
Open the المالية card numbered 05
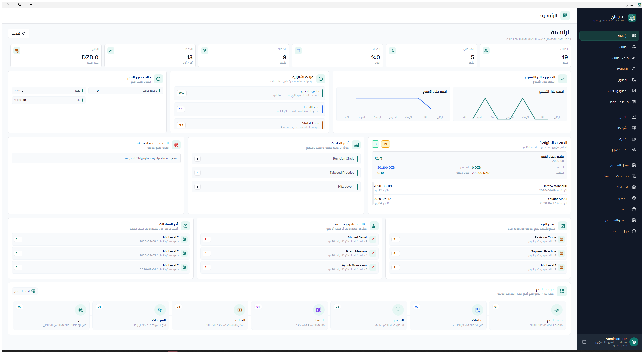210,315
